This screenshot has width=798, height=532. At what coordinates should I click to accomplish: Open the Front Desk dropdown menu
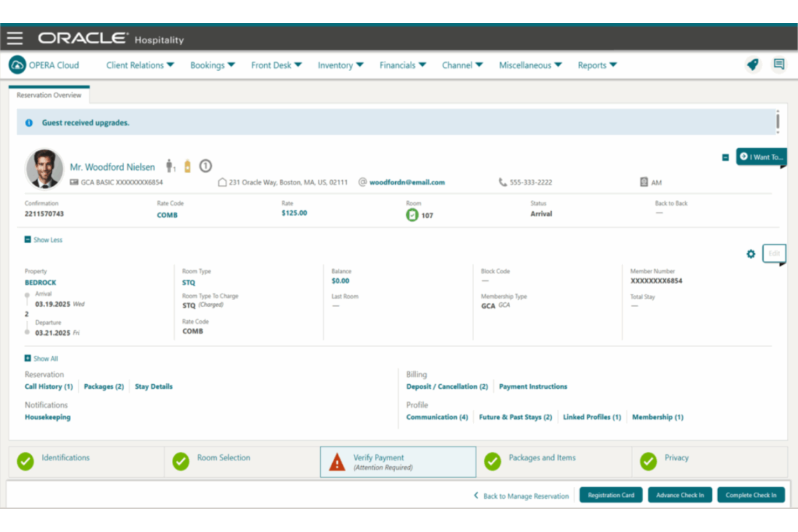276,65
